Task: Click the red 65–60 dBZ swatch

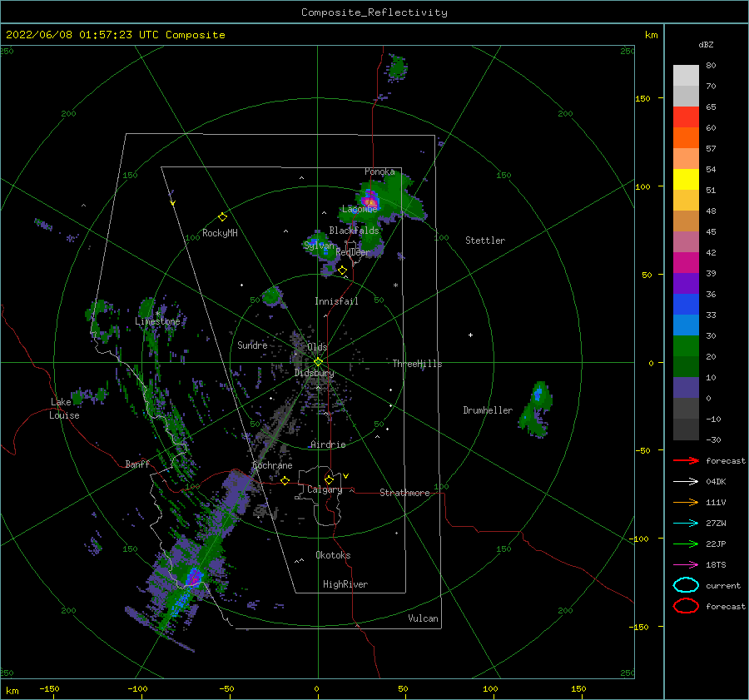Action: pos(686,117)
